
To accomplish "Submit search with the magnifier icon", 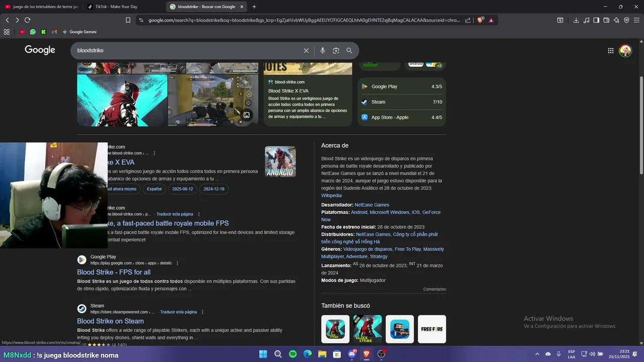I will [x=349, y=50].
